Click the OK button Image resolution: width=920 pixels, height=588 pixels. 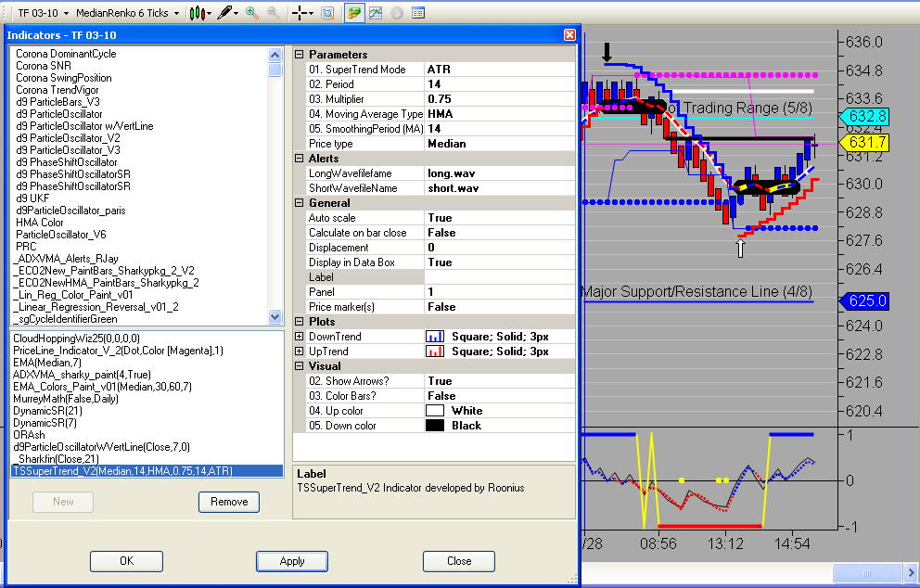[126, 561]
